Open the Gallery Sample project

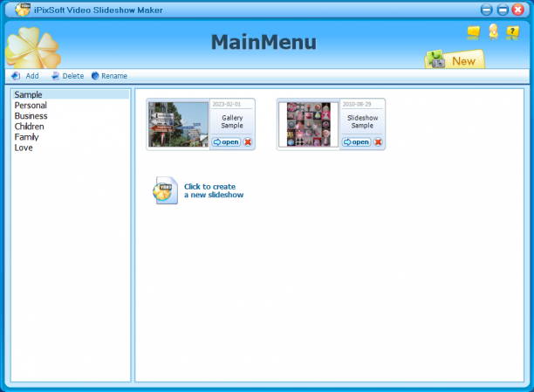(227, 141)
